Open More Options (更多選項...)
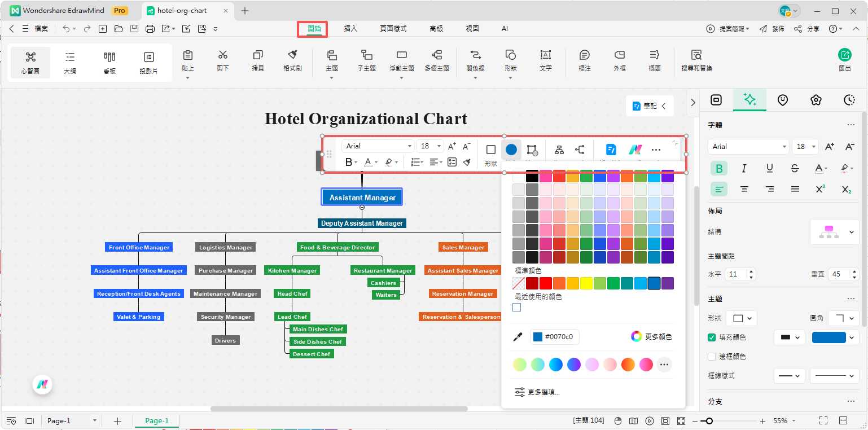The width and height of the screenshot is (868, 430). tap(537, 392)
